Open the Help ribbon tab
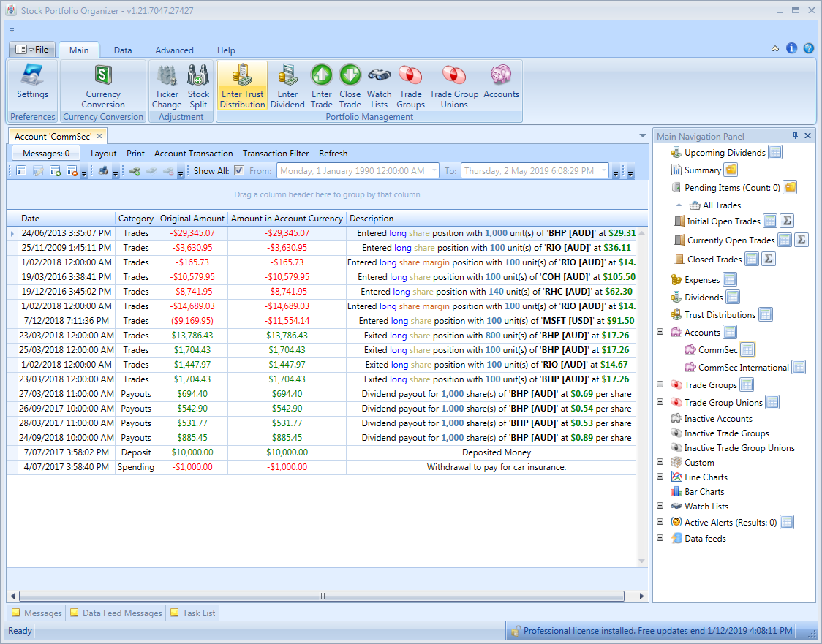The height and width of the screenshot is (644, 822). (x=226, y=50)
